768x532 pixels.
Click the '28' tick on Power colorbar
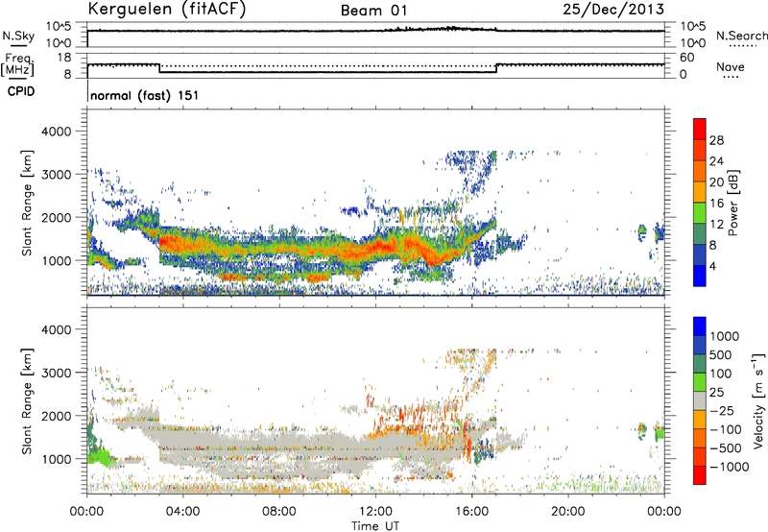pos(716,140)
